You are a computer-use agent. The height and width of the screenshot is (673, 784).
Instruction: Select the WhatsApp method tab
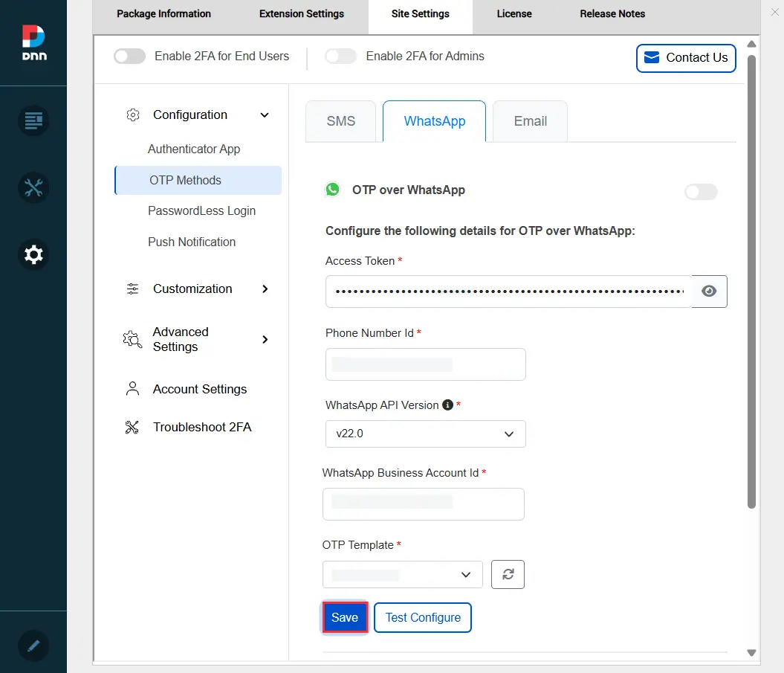click(x=435, y=121)
